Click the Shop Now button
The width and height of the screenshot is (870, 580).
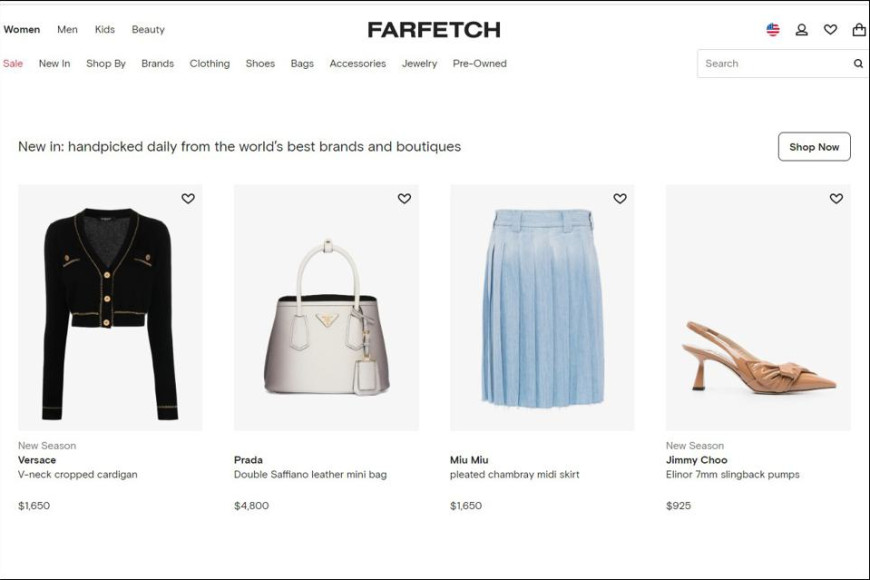pyautogui.click(x=814, y=147)
